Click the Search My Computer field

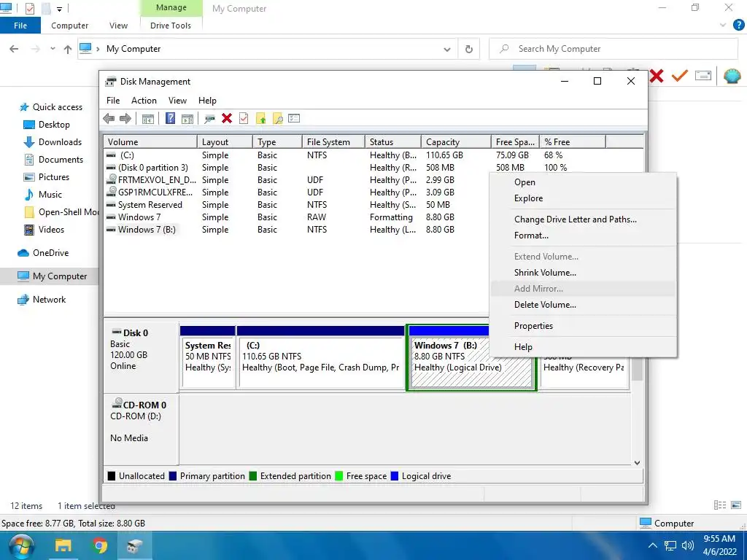[x=613, y=49]
